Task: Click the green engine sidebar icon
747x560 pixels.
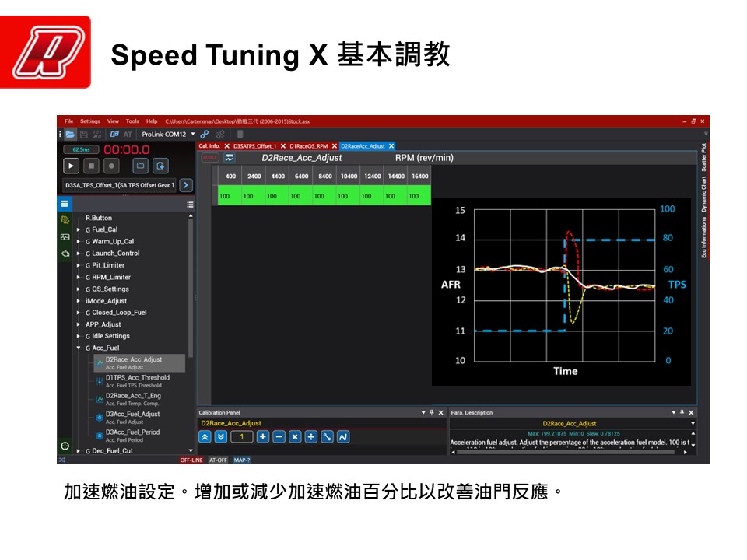Action: coord(65,254)
